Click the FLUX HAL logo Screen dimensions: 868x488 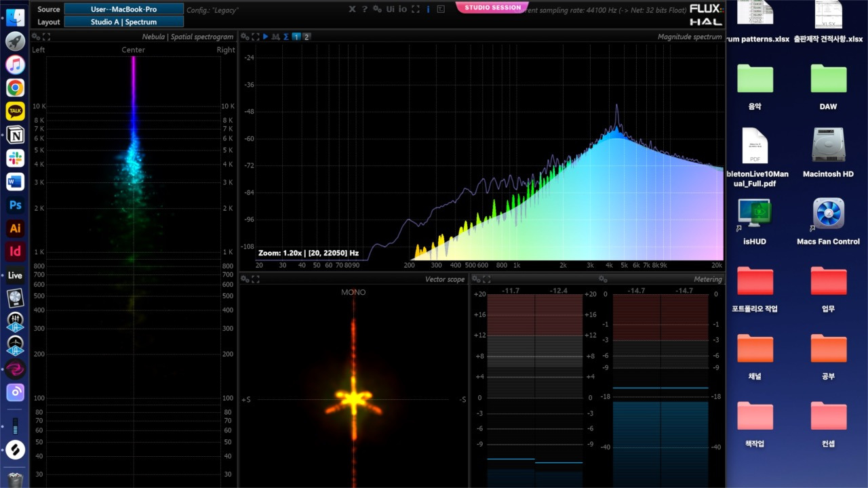705,14
